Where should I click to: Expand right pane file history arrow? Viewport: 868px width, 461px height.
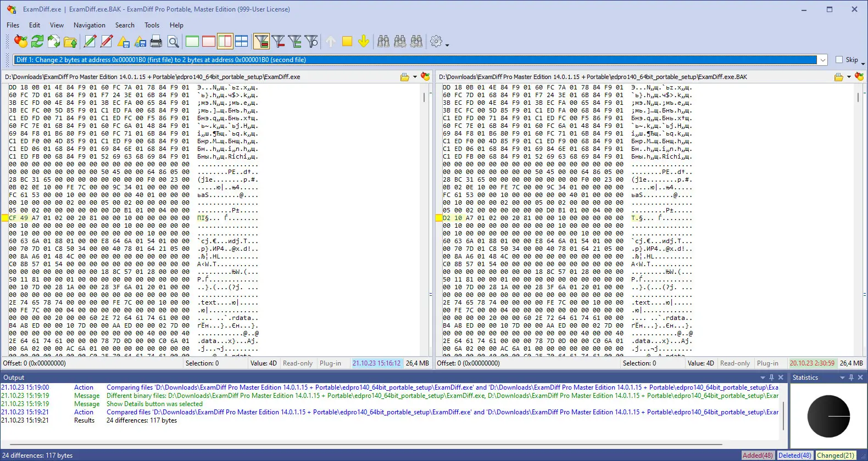coord(849,77)
